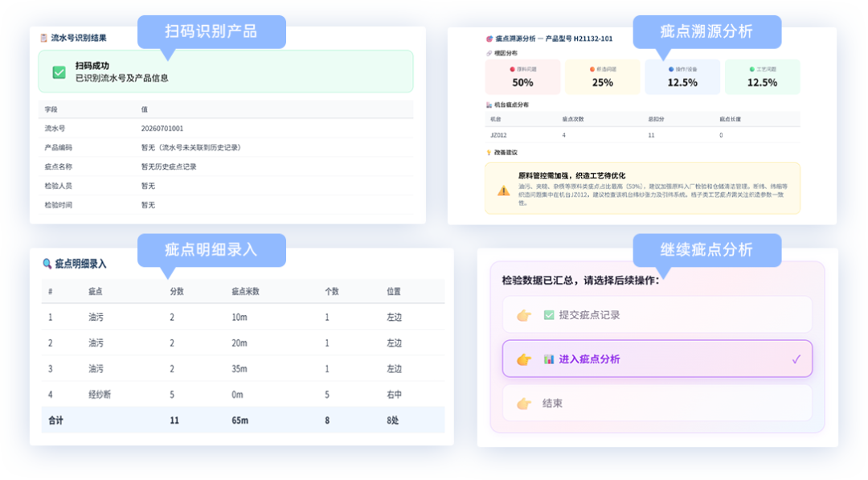868x480 pixels.
Task: Click the warning triangle in the yellow suggestion box
Action: point(503,191)
